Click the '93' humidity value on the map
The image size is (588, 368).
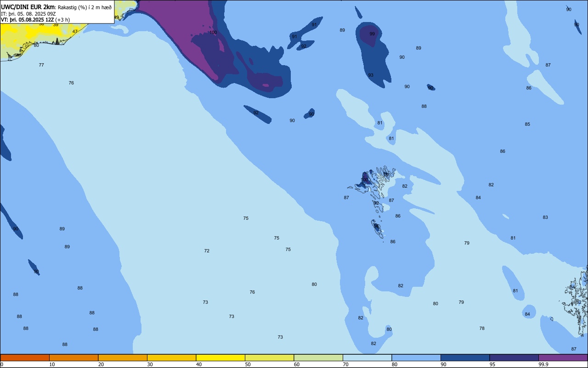coord(371,75)
